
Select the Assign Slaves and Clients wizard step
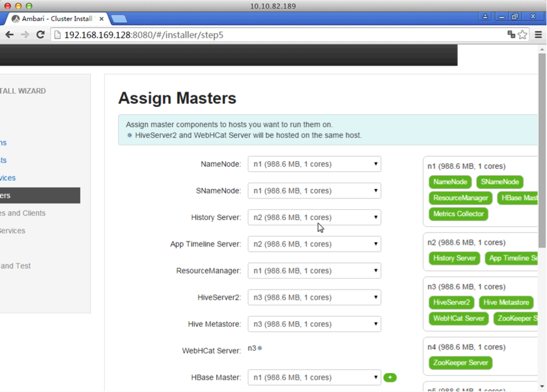(23, 213)
